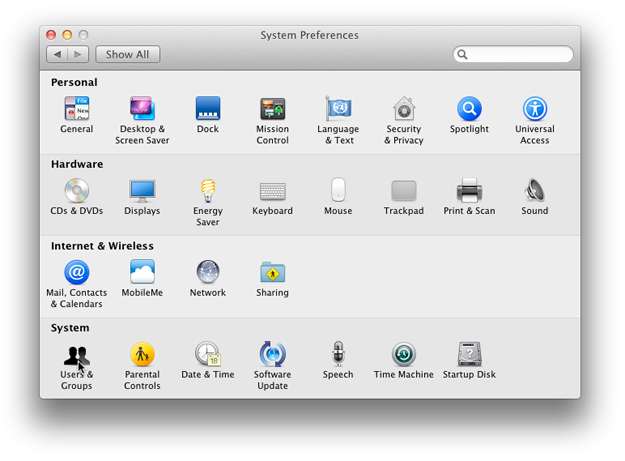Screen dimensions: 625x461
Task: Click the Show All button
Action: click(x=128, y=54)
